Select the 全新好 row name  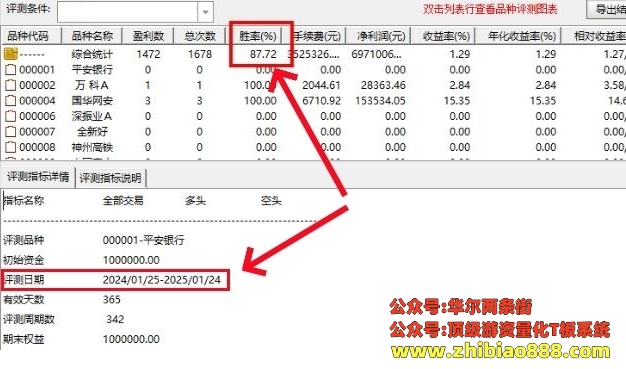click(x=93, y=132)
